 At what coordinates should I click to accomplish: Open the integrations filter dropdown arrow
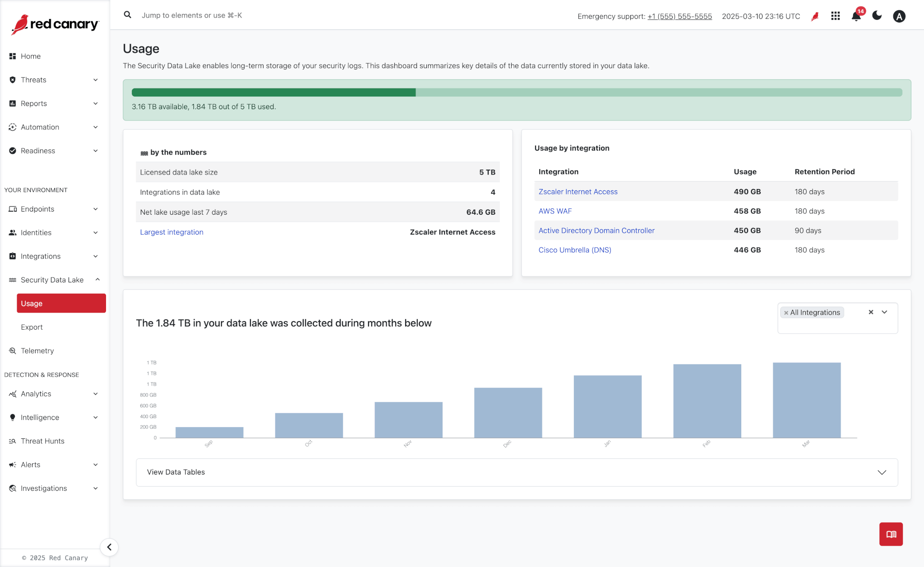[884, 312]
